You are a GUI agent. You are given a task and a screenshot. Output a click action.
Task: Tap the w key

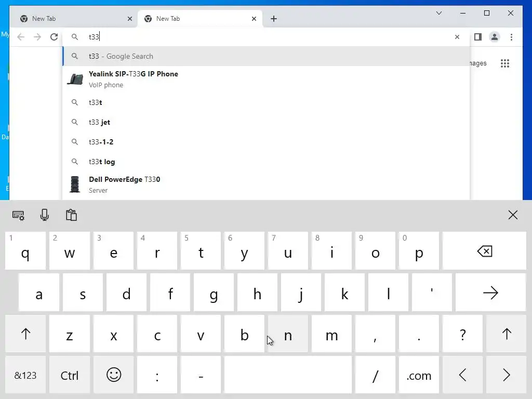(70, 251)
